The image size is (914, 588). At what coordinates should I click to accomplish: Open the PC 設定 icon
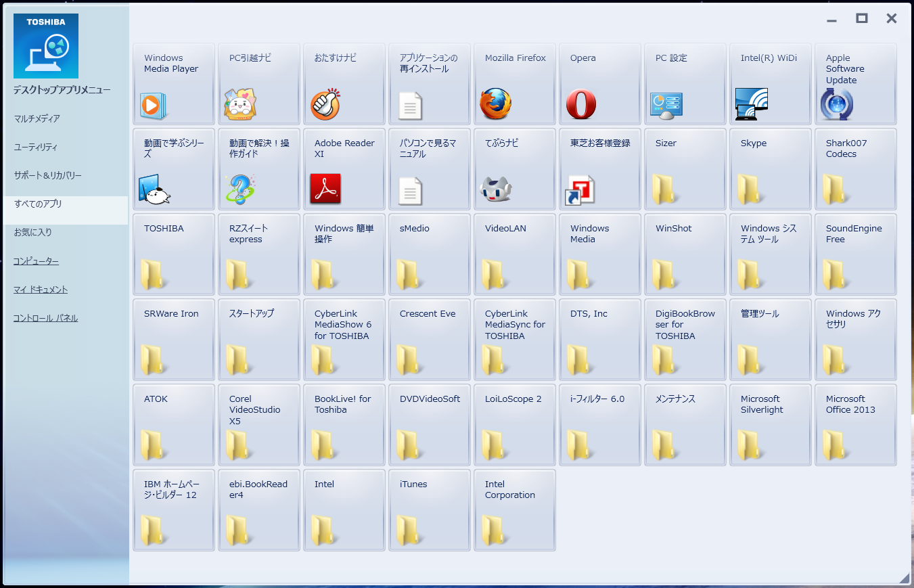tap(666, 106)
